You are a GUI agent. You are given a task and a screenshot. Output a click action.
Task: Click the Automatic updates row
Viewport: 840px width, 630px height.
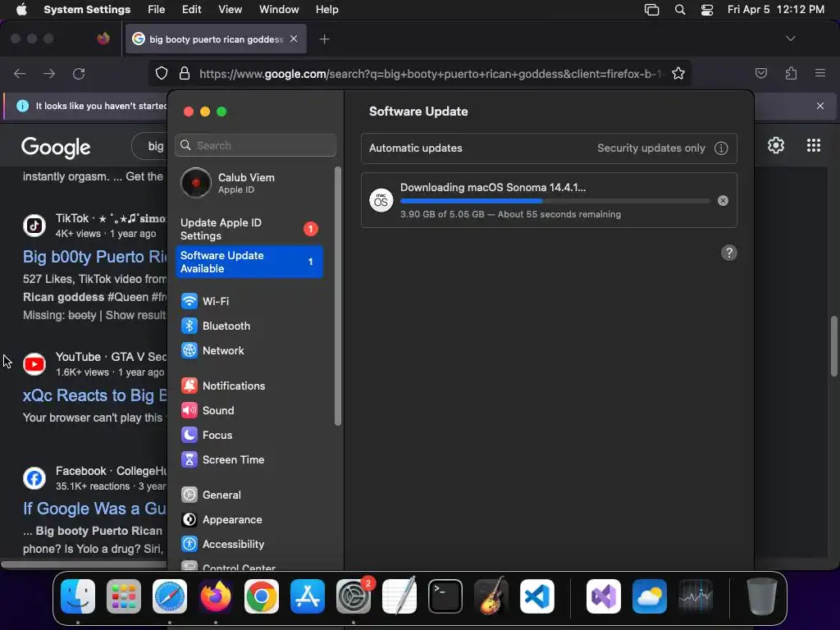point(549,148)
